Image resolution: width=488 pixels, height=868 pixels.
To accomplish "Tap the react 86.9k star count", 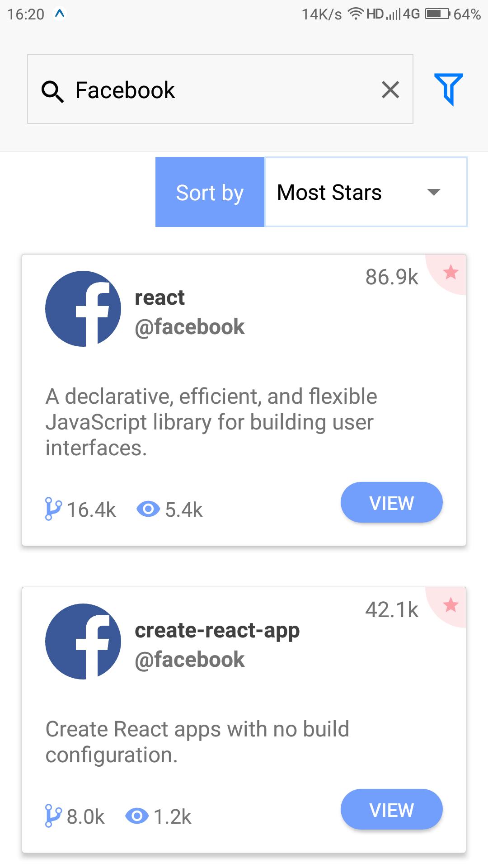I will point(392,277).
